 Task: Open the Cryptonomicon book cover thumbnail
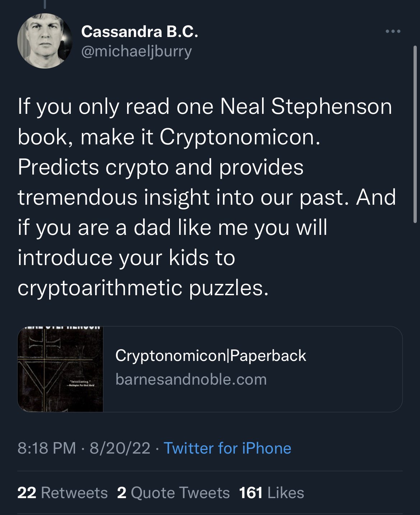click(60, 369)
